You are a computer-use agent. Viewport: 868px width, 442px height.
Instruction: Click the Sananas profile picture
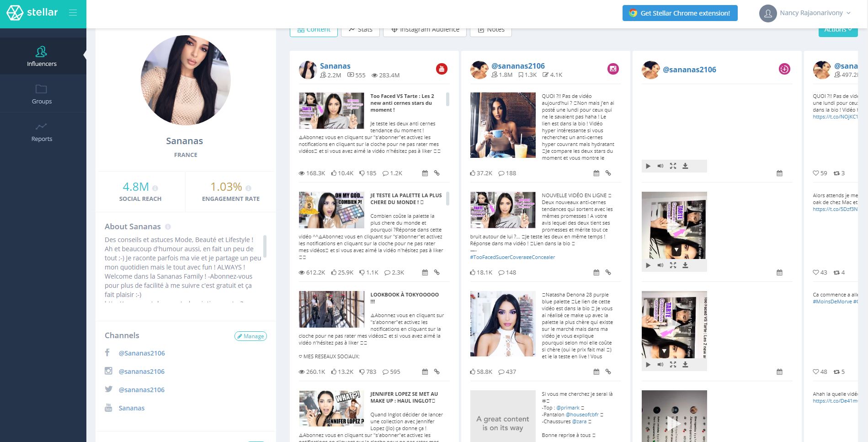point(186,80)
